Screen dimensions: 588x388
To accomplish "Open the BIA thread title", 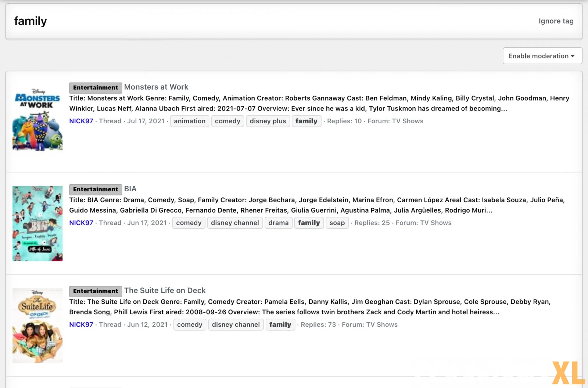I will tap(130, 189).
